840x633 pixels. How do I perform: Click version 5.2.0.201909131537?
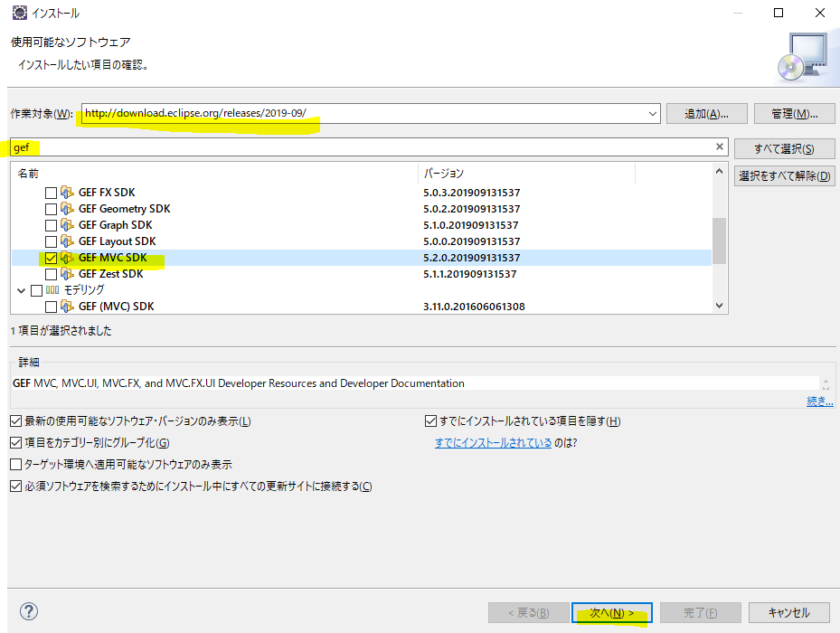coord(471,258)
